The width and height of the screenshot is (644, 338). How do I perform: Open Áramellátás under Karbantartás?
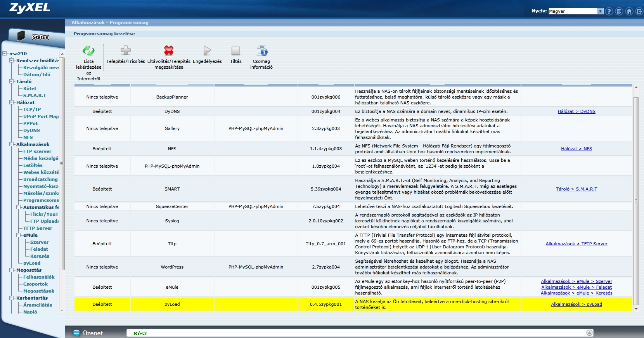[x=38, y=305]
